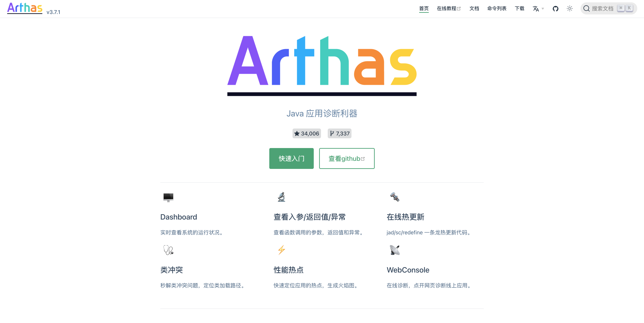This screenshot has height=323, width=644.
Task: Go to the 下载 page
Action: (x=520, y=9)
